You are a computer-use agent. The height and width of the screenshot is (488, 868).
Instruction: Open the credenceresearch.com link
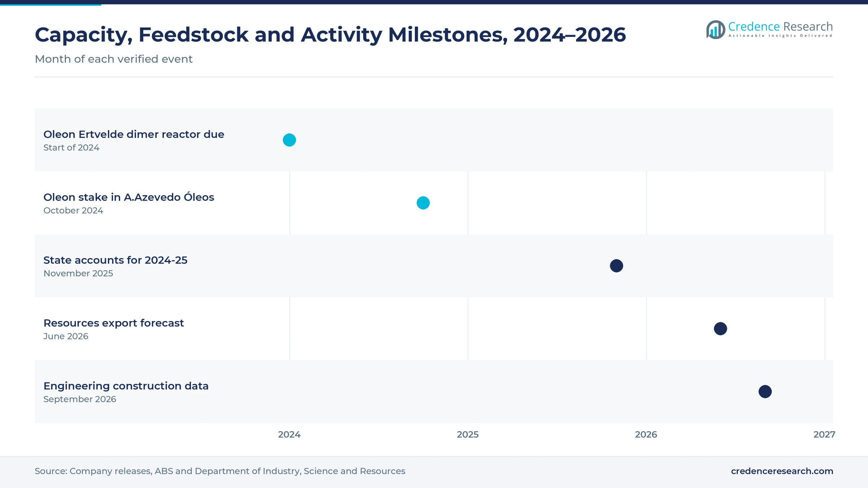click(x=782, y=471)
